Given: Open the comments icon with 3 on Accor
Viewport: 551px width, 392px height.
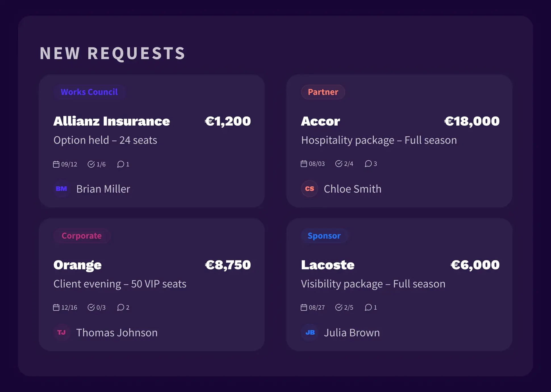Looking at the screenshot, I should [368, 164].
